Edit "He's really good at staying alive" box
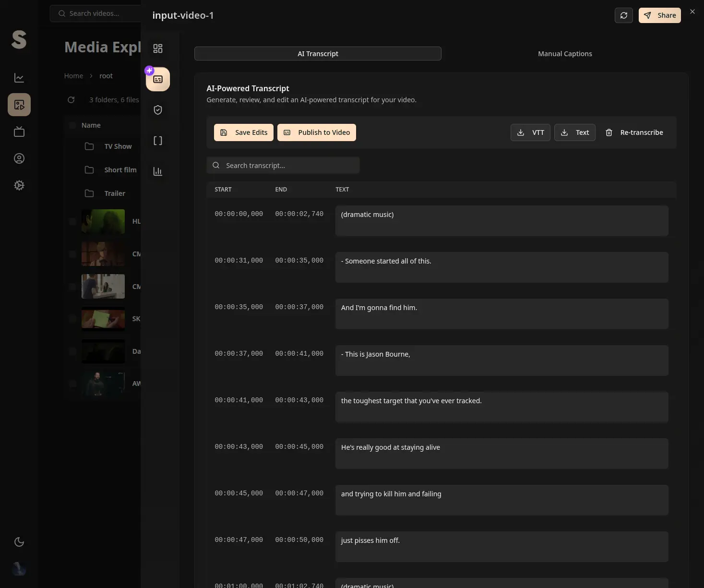 tap(501, 454)
